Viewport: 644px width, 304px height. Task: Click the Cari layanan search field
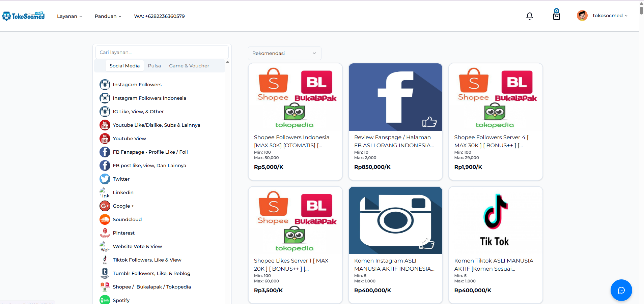[x=162, y=52]
